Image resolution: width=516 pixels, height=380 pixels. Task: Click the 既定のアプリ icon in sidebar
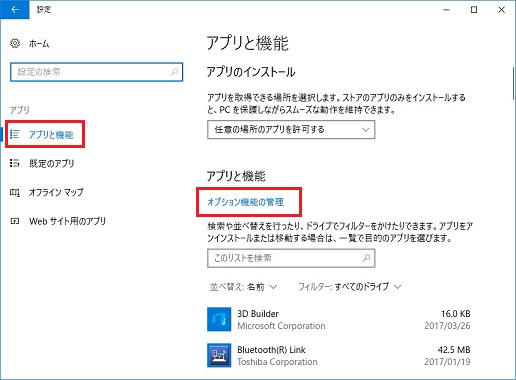[x=15, y=163]
